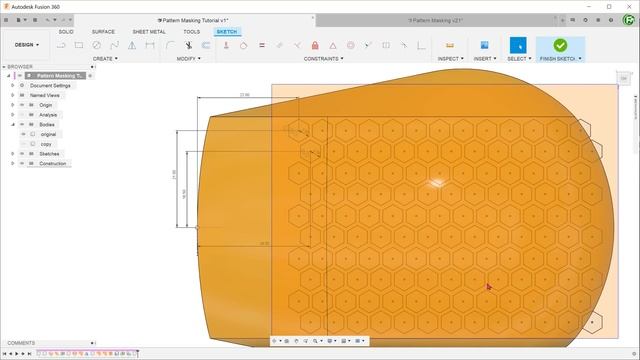Toggle visibility of Pattern Masking root component
This screenshot has width=640, height=360.
point(20,76)
